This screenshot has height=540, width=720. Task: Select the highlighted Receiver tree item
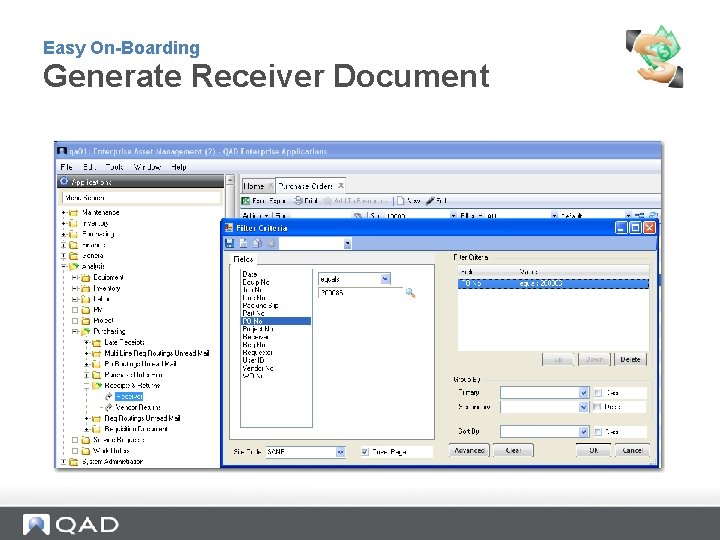tap(129, 396)
